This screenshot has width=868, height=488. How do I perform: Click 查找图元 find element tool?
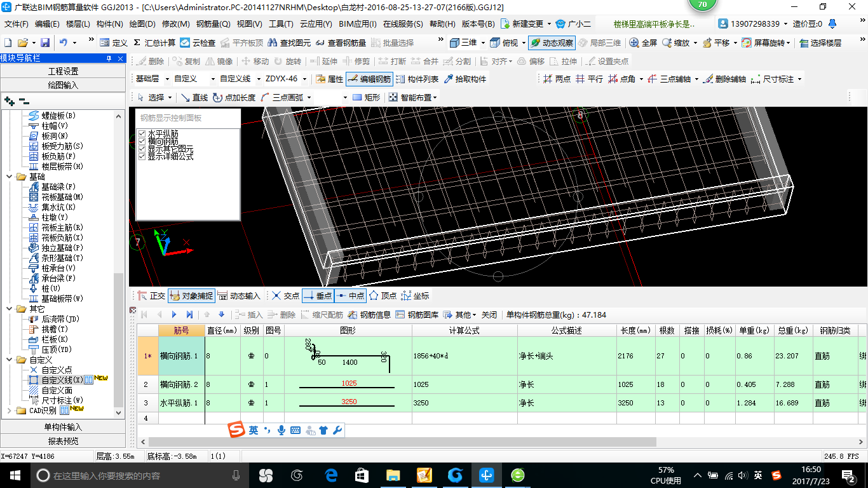tap(290, 43)
